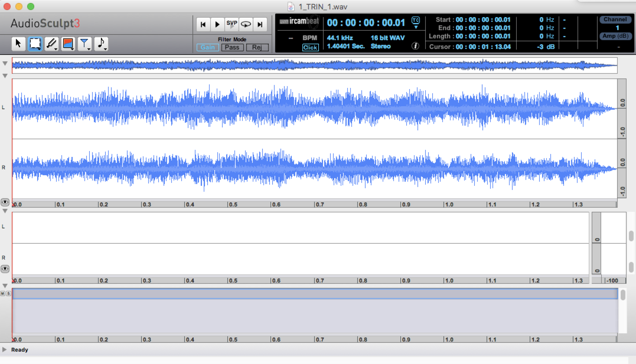Image resolution: width=636 pixels, height=364 pixels.
Task: Click the 0.7 mark on waveform ruler
Action: [x=319, y=204]
